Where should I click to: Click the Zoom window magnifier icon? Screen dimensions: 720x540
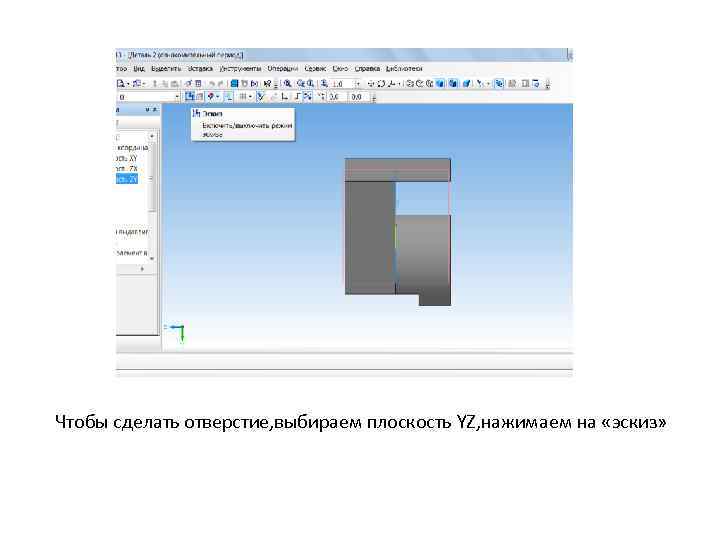coord(287,84)
